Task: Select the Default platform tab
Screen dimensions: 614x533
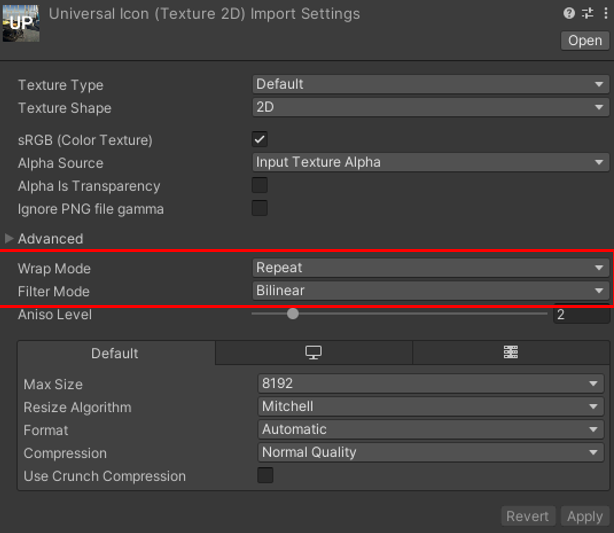Action: click(115, 353)
